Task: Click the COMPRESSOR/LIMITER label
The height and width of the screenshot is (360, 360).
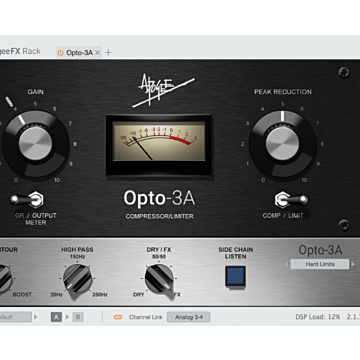Action: pos(159,216)
